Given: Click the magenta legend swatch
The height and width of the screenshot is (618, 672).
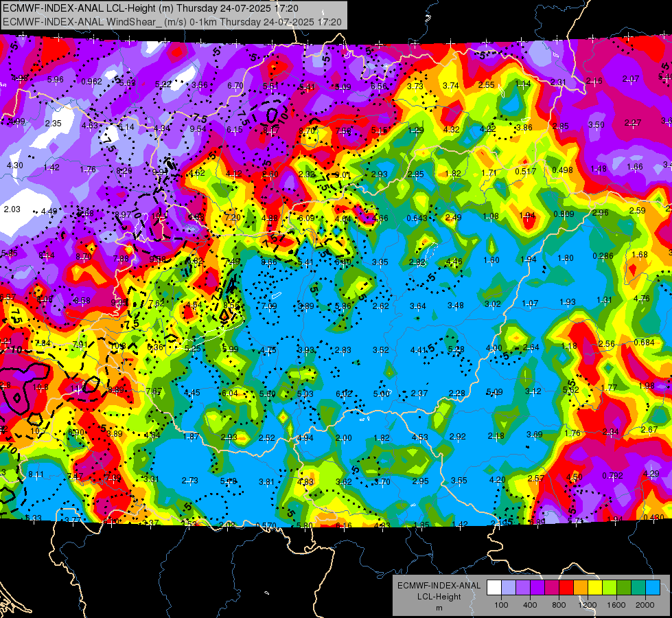Looking at the screenshot, I should point(552,587).
